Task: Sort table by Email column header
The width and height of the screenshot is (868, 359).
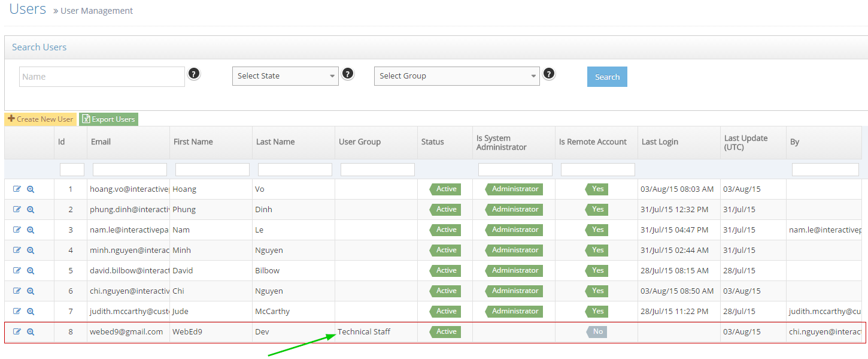Action: (x=101, y=142)
